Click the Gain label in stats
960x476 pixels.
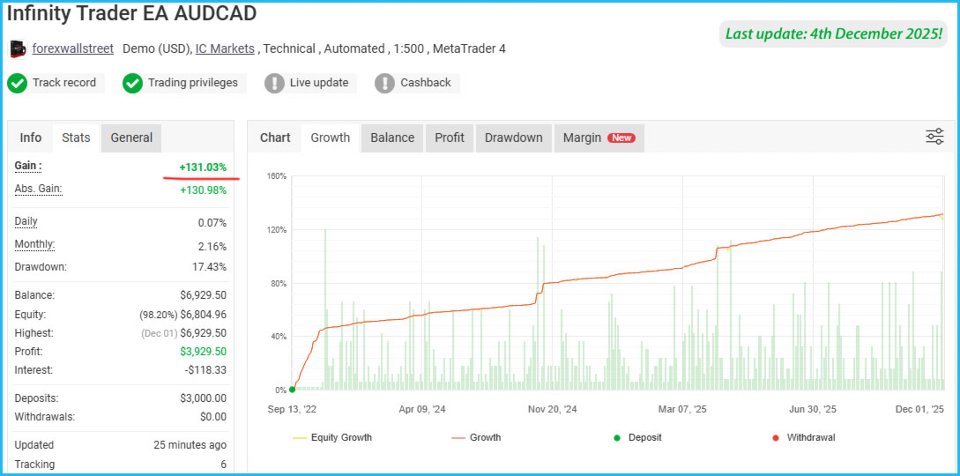coord(28,166)
